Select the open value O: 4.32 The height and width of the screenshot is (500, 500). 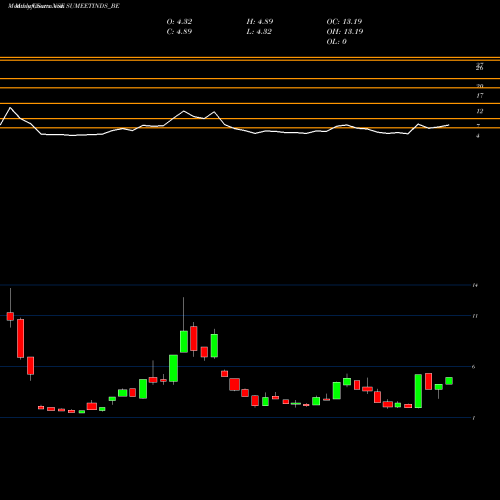(x=179, y=21)
